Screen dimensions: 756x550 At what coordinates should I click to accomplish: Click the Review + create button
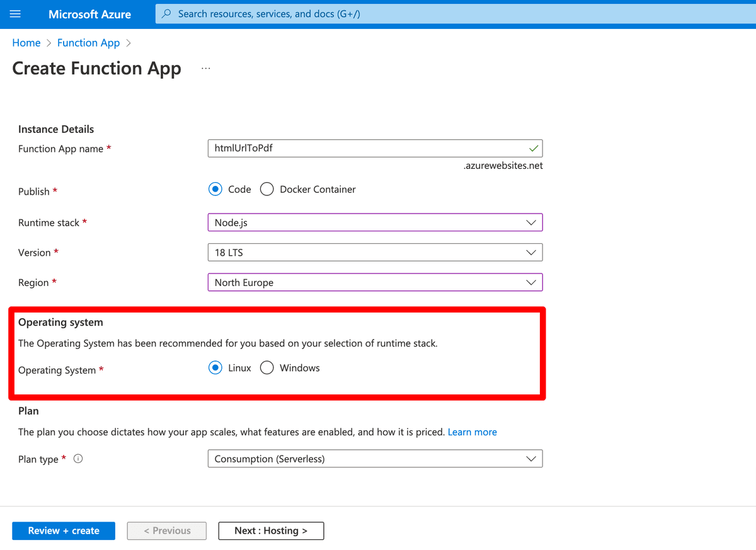click(x=63, y=530)
